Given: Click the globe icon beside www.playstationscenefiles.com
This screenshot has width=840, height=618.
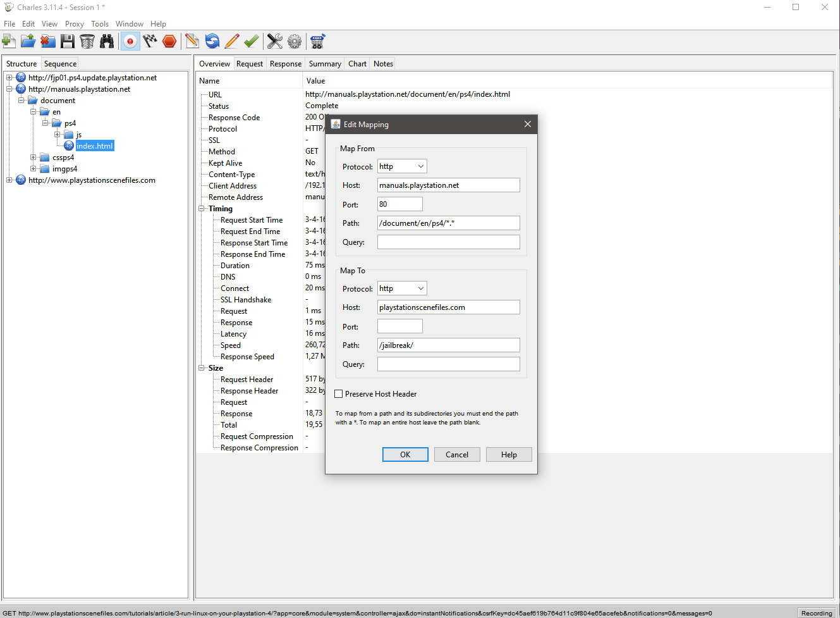Looking at the screenshot, I should [x=21, y=180].
